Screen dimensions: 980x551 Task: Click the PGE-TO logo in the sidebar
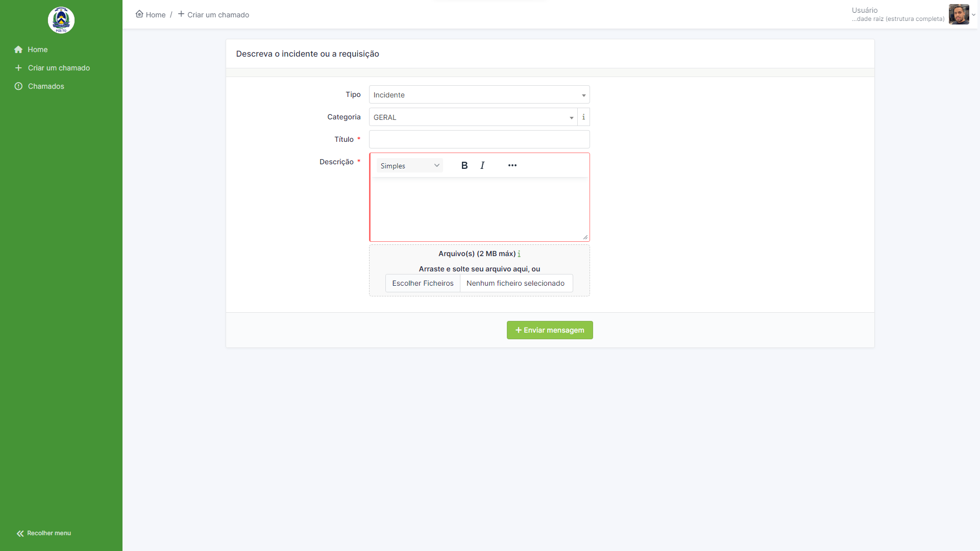[61, 20]
